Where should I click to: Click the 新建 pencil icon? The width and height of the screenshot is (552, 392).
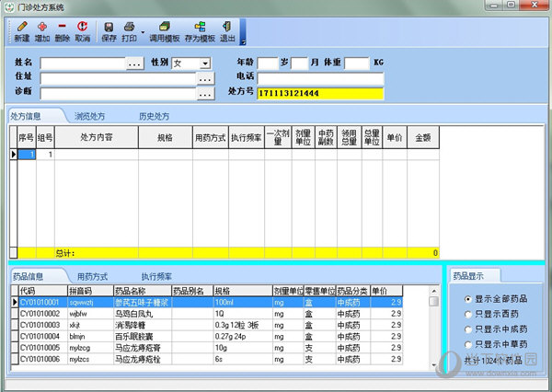coord(22,27)
